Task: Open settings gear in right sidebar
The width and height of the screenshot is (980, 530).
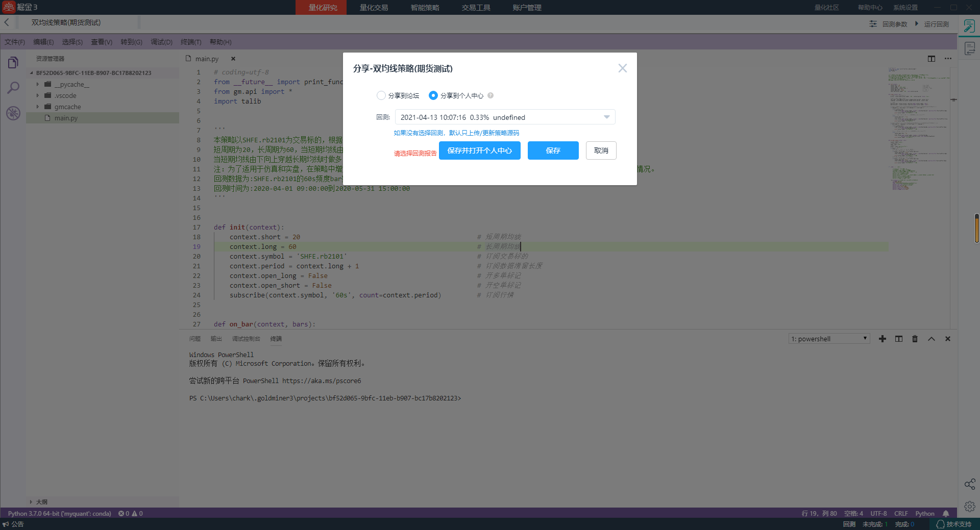Action: 970,507
